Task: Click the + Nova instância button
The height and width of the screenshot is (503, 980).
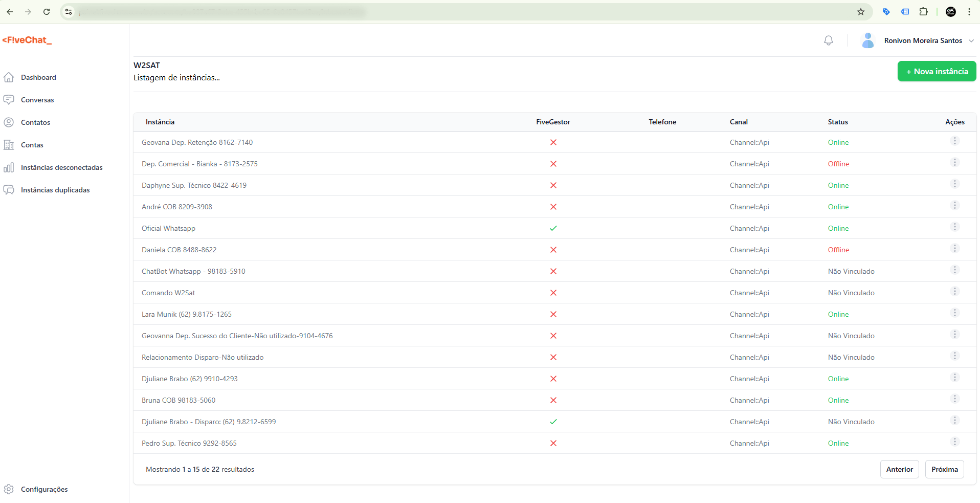Action: (937, 71)
